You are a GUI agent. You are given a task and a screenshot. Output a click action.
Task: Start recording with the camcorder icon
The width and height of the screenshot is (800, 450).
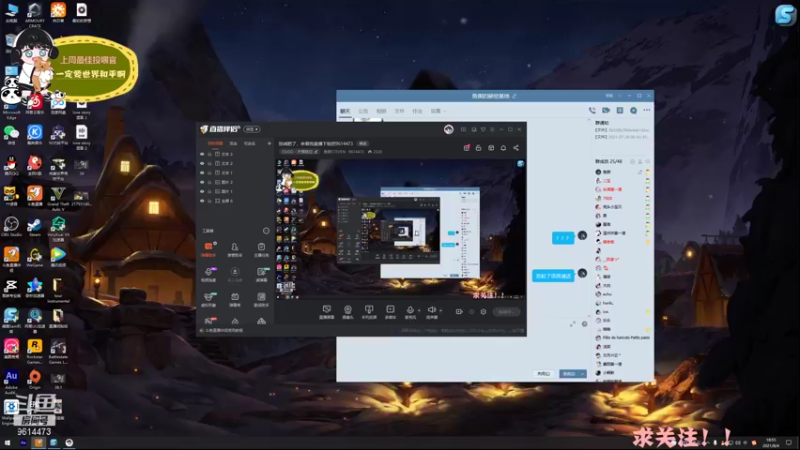point(459,312)
